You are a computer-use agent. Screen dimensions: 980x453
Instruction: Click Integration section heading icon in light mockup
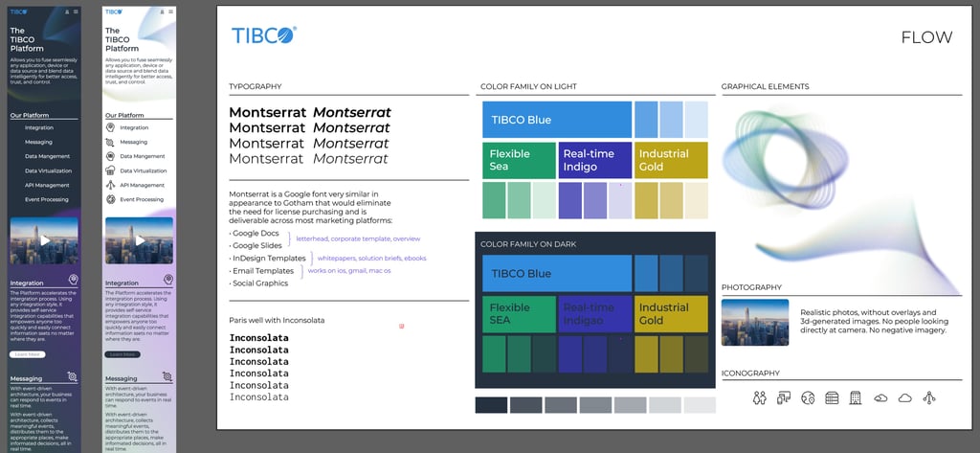click(168, 280)
